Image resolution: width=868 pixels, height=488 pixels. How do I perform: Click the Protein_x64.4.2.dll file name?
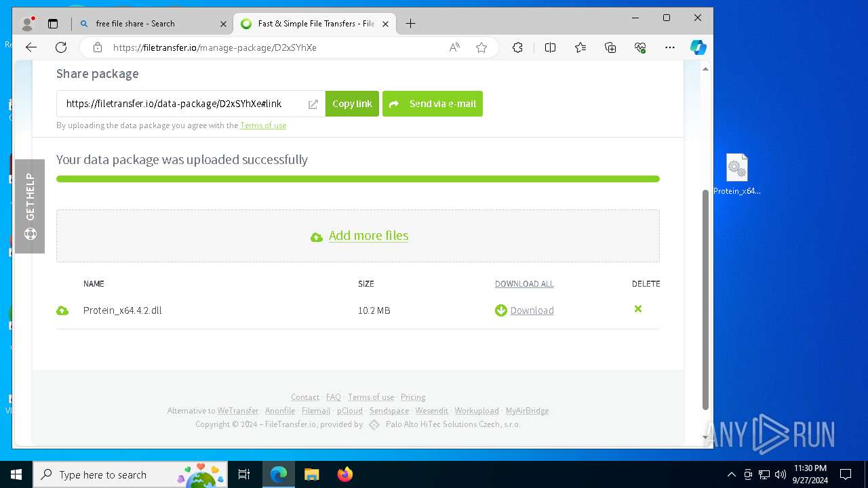tap(123, 310)
